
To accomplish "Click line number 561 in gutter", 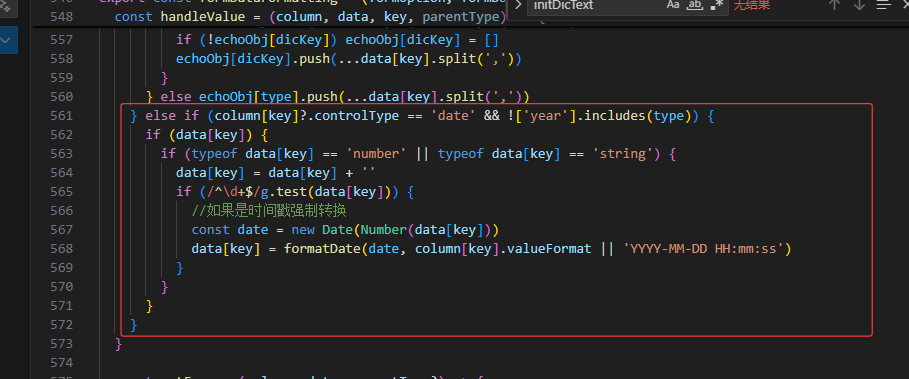I will point(61,115).
